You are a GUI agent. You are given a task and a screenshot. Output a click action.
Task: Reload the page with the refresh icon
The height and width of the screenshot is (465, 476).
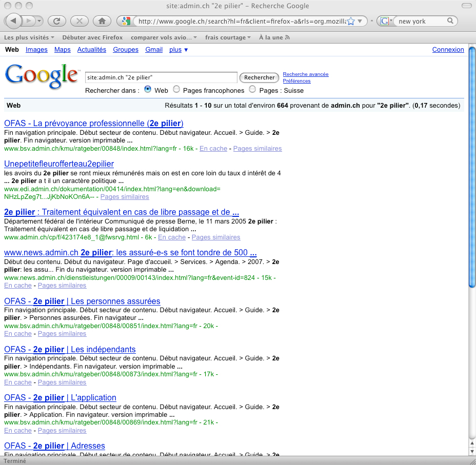(x=57, y=21)
